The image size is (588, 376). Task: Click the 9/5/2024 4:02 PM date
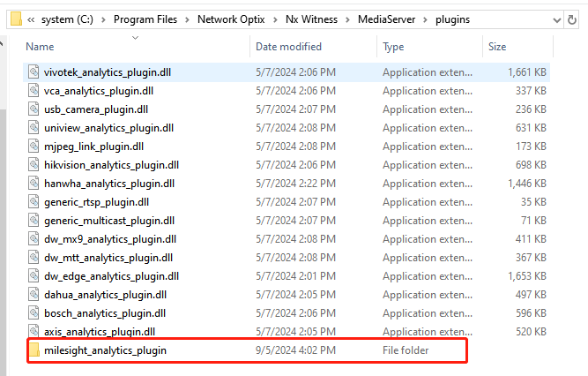click(x=295, y=350)
